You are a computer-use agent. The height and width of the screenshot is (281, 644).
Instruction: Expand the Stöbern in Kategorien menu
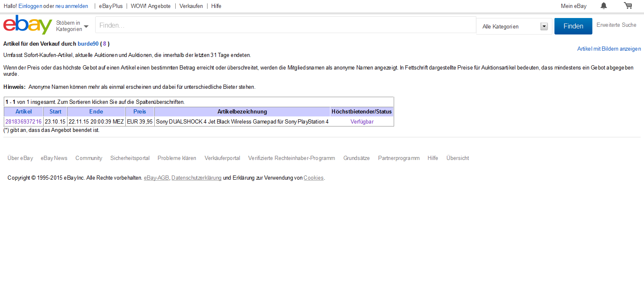pos(72,26)
